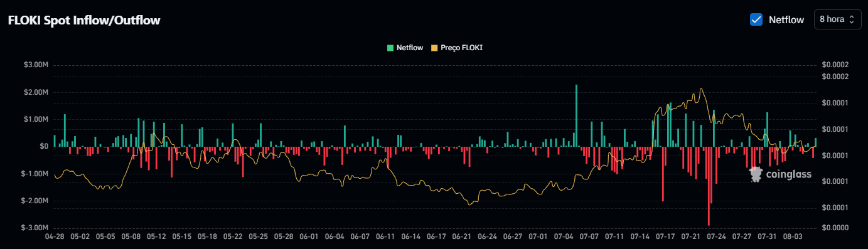Click the 04-28 date label
The height and width of the screenshot is (249, 868).
tap(55, 237)
